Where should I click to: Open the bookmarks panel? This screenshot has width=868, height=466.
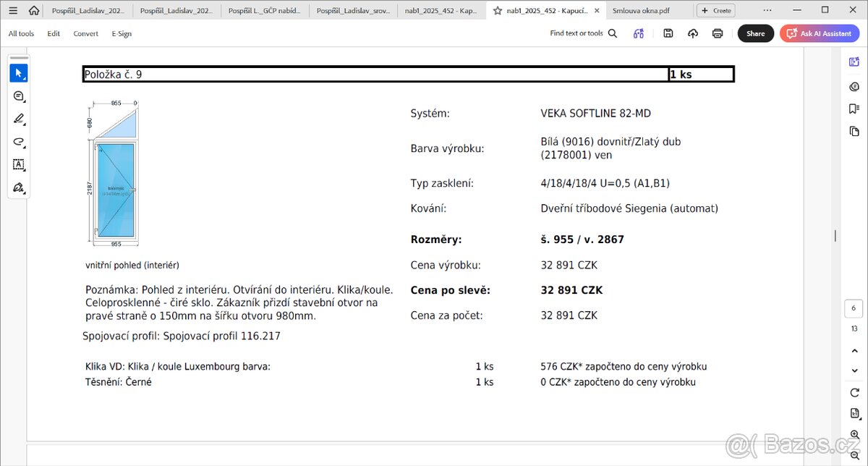click(x=854, y=109)
